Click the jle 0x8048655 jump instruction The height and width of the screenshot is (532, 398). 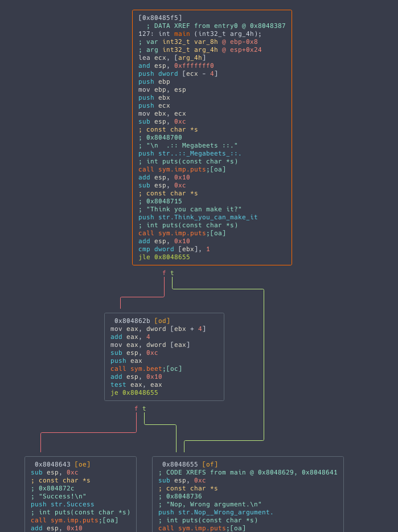point(164,257)
